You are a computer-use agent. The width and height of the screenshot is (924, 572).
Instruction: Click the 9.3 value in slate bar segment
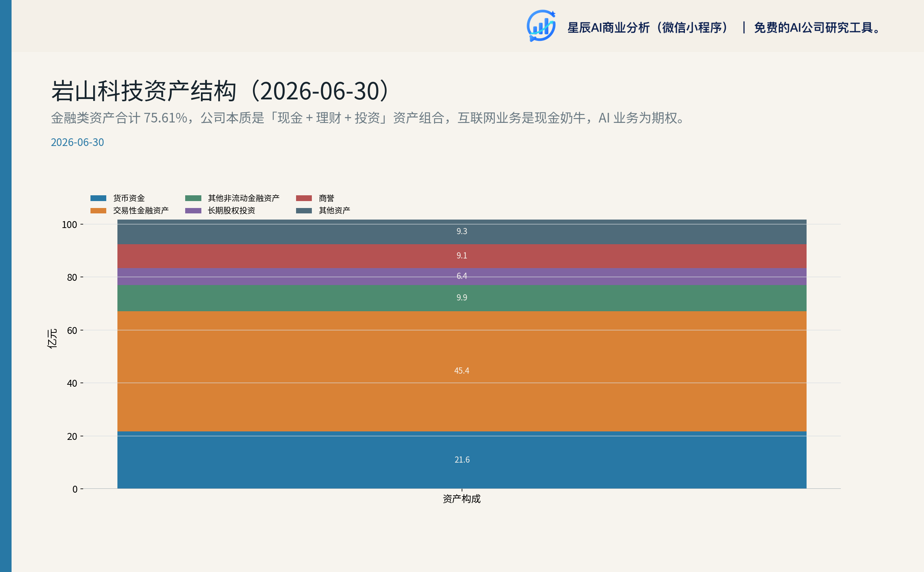462,231
